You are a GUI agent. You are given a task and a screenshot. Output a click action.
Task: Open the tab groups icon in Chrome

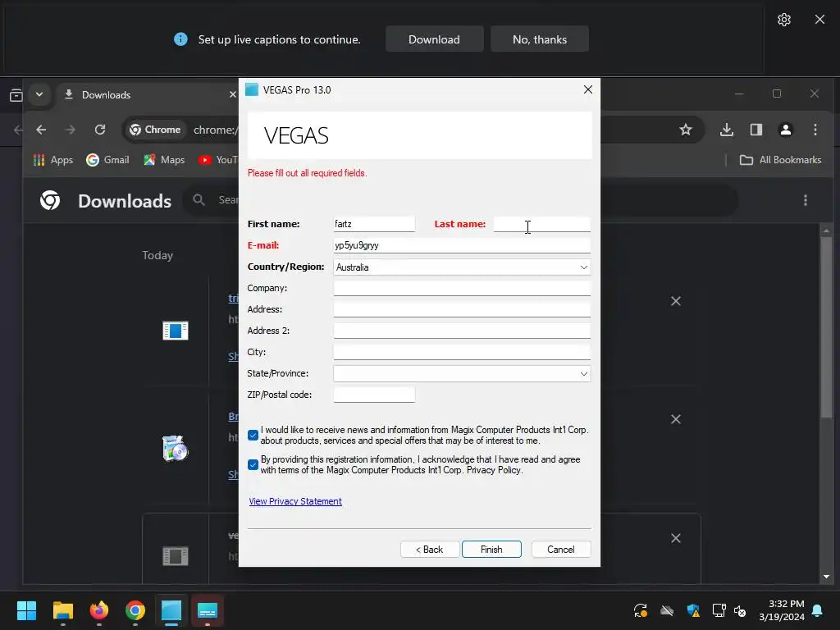point(16,95)
